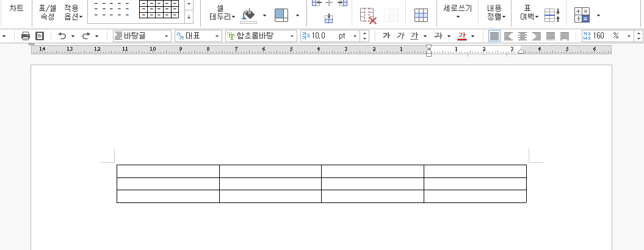The width and height of the screenshot is (644, 250).
Task: Open print preview page icon
Action: 40,36
